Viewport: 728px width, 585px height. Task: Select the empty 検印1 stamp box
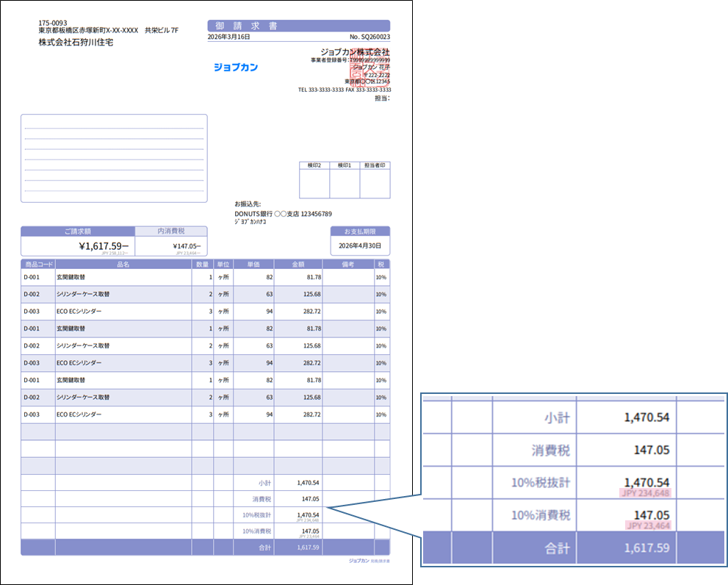tap(345, 184)
